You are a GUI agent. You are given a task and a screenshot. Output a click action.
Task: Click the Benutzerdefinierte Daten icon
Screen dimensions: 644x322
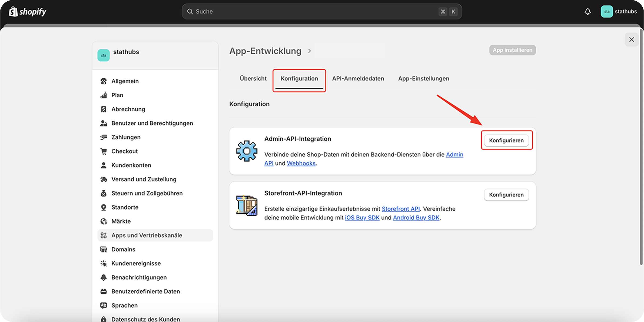[104, 291]
